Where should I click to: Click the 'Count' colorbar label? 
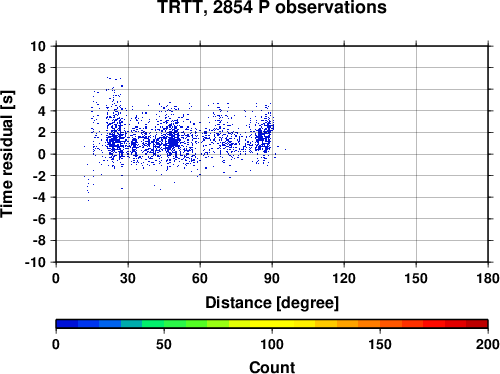pyautogui.click(x=272, y=367)
